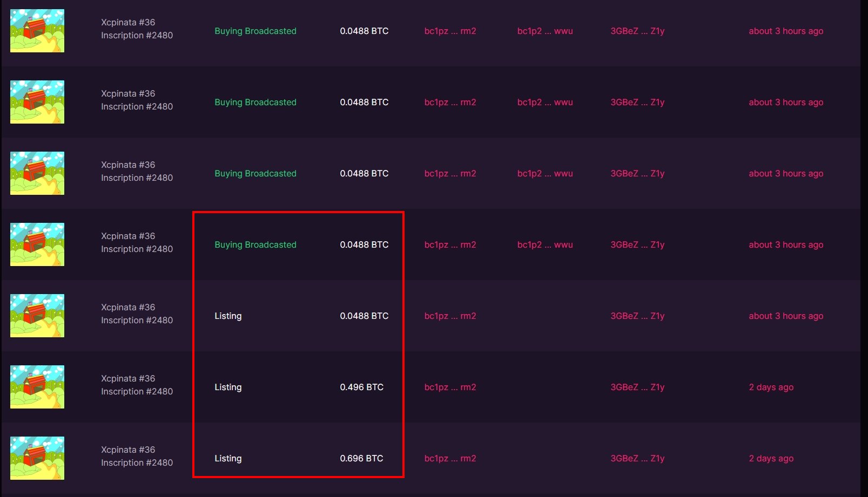Click the 0.0488 BTC price in the Listing row
868x497 pixels.
(x=364, y=316)
